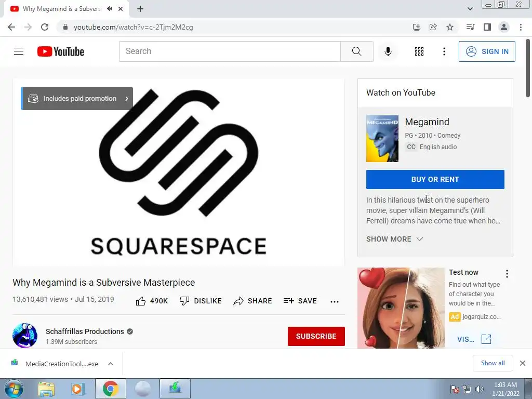Screen dimensions: 532x399
Task: Open the Schaffrillas Productions channel name
Action: pos(85,331)
